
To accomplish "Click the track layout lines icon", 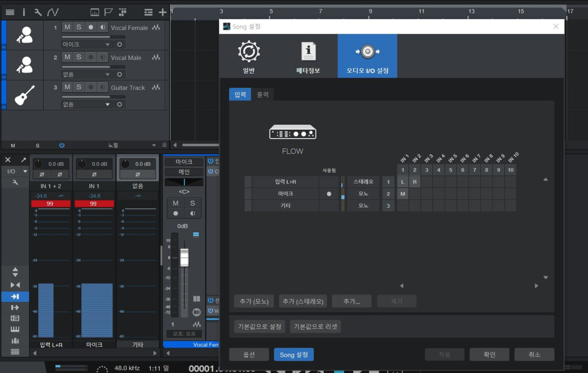I will coord(148,12).
